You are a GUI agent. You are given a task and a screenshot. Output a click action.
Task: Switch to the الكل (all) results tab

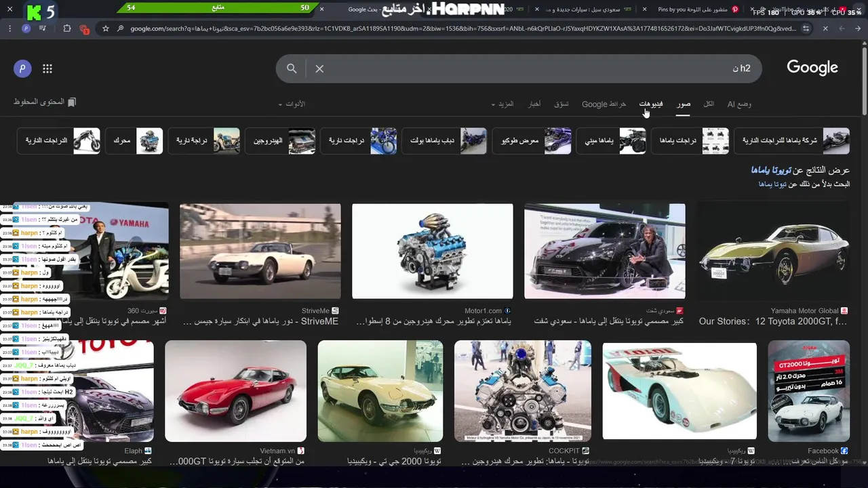tap(709, 104)
